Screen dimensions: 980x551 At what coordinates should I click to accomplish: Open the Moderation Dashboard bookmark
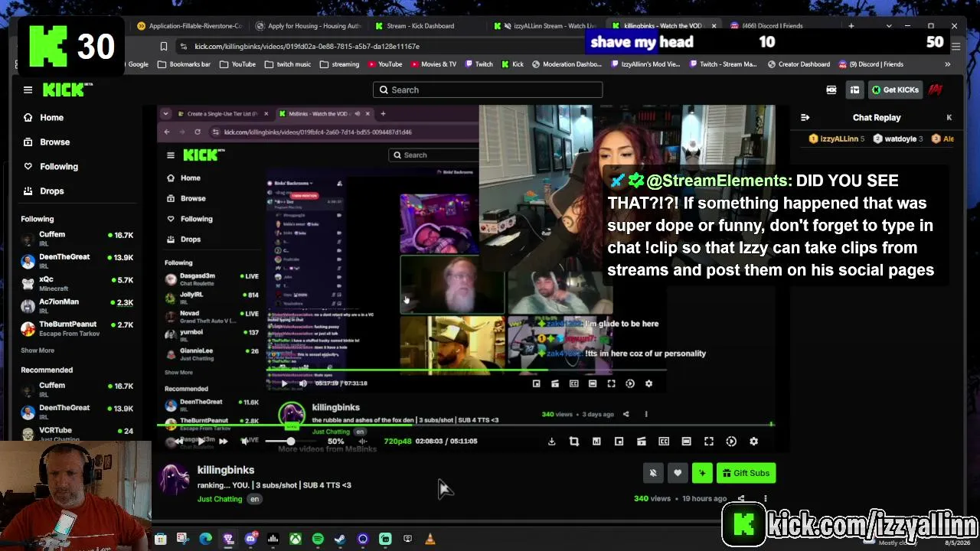coord(566,64)
